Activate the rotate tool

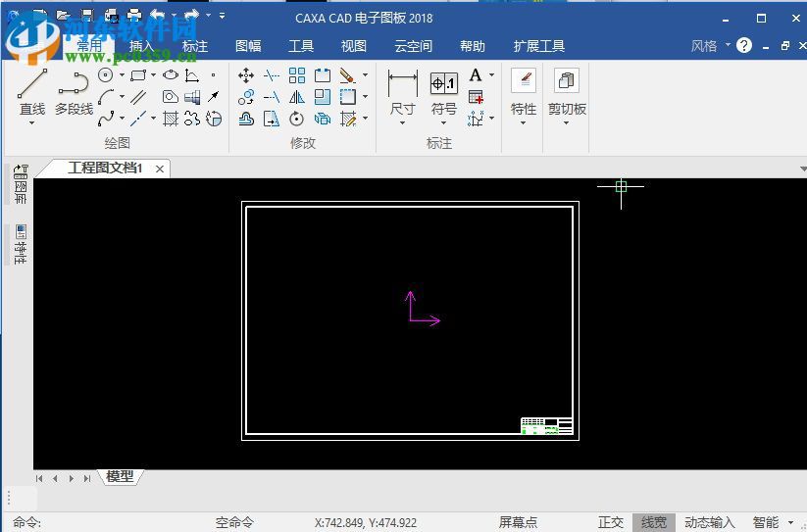(296, 119)
